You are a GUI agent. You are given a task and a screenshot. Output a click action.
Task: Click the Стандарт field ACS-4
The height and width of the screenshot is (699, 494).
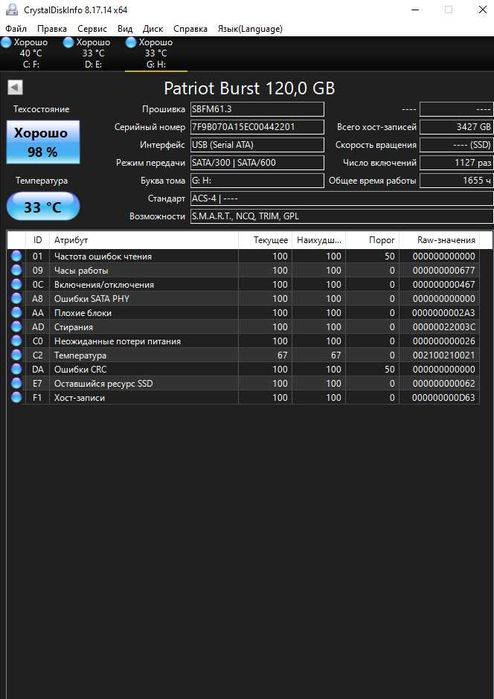tap(342, 198)
